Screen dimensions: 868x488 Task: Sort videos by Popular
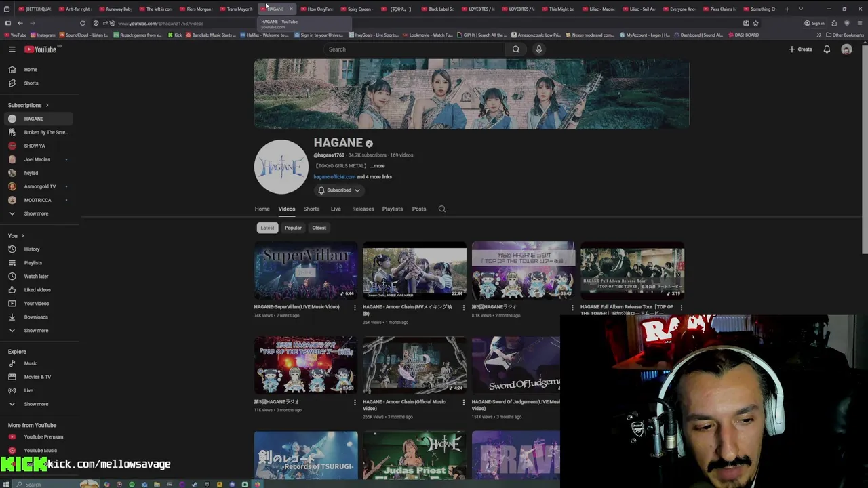293,228
